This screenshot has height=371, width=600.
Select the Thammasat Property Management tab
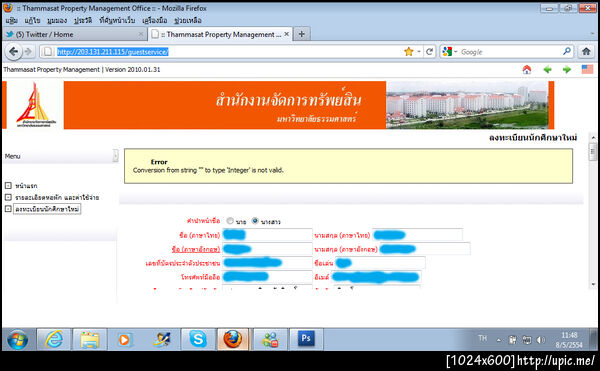click(221, 34)
